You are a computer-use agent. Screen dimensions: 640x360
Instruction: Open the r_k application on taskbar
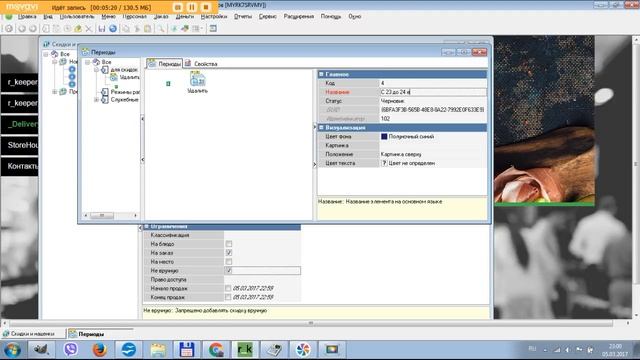point(245,350)
